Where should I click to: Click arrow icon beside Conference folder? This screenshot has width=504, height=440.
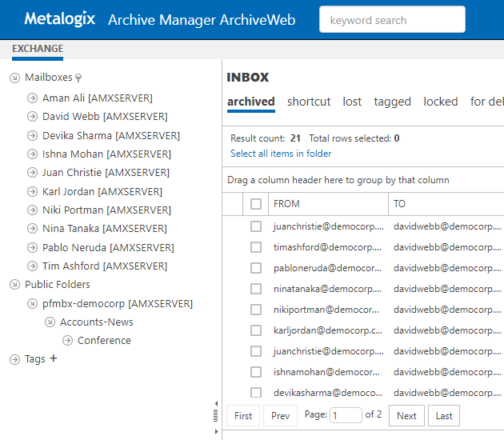pos(67,341)
